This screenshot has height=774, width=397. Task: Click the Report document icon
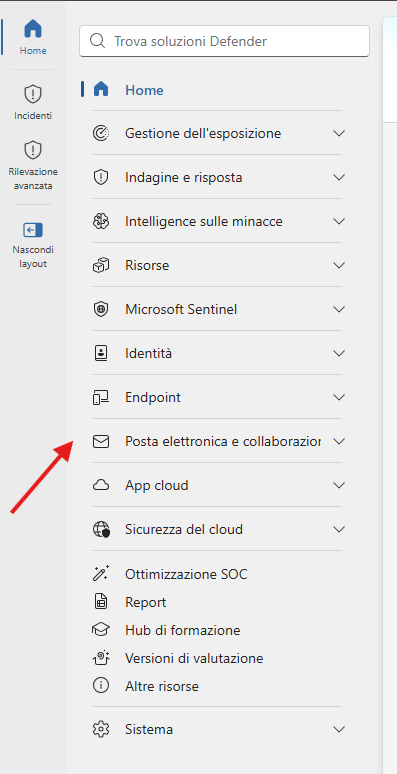(x=101, y=602)
